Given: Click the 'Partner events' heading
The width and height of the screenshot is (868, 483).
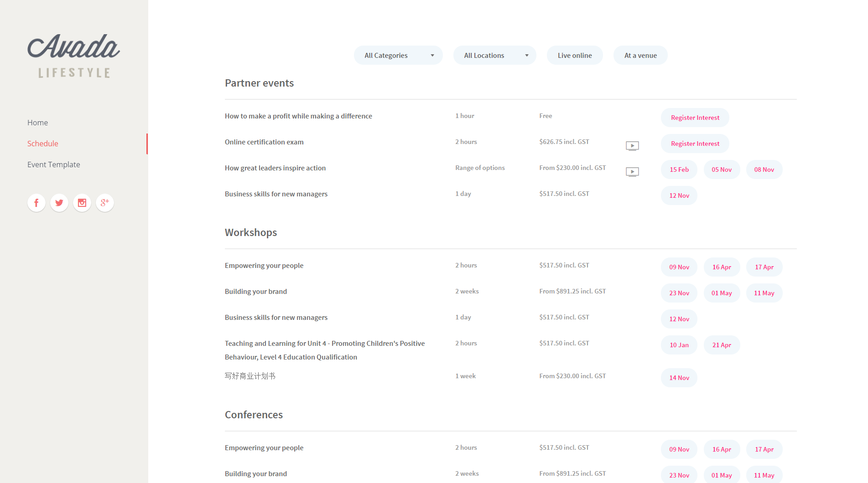Looking at the screenshot, I should pos(259,83).
